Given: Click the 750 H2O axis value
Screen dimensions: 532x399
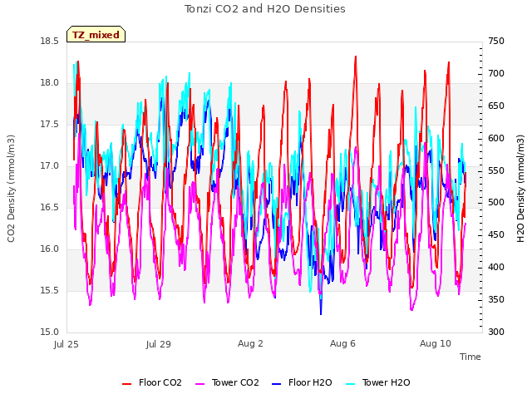Looking at the screenshot, I should click(x=496, y=42).
